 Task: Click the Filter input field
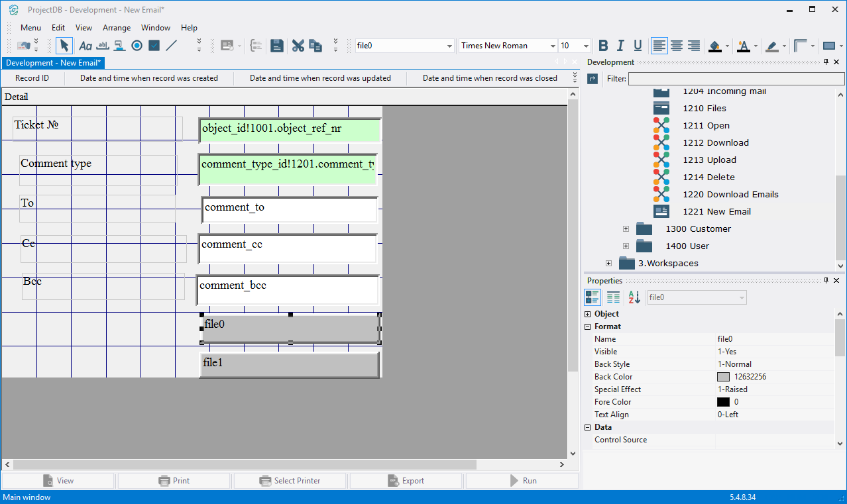[736, 79]
